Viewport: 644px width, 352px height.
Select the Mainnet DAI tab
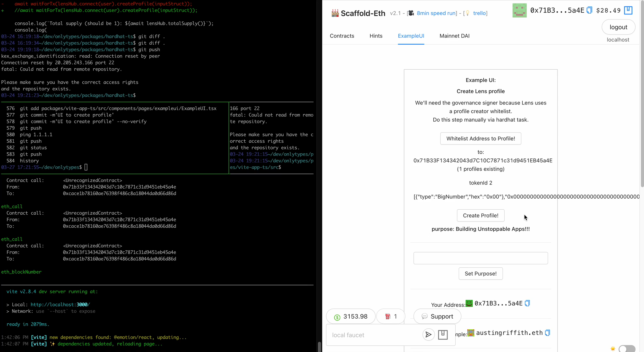(x=454, y=36)
